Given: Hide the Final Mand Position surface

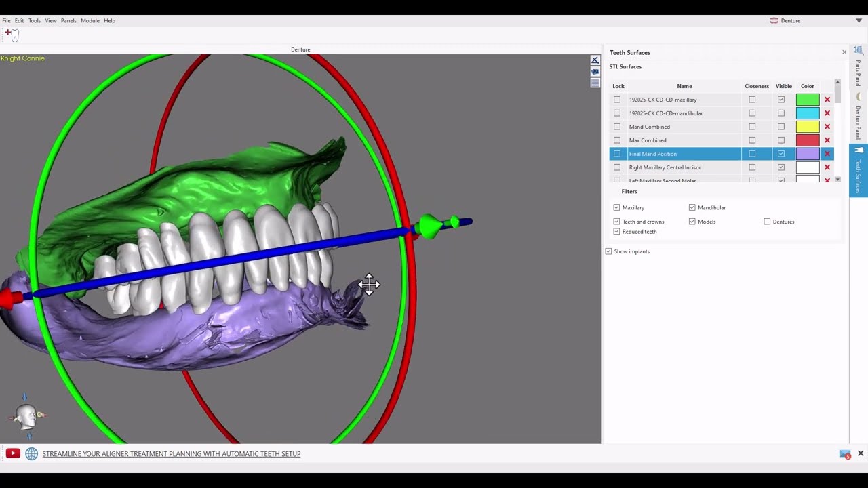Looking at the screenshot, I should (781, 154).
